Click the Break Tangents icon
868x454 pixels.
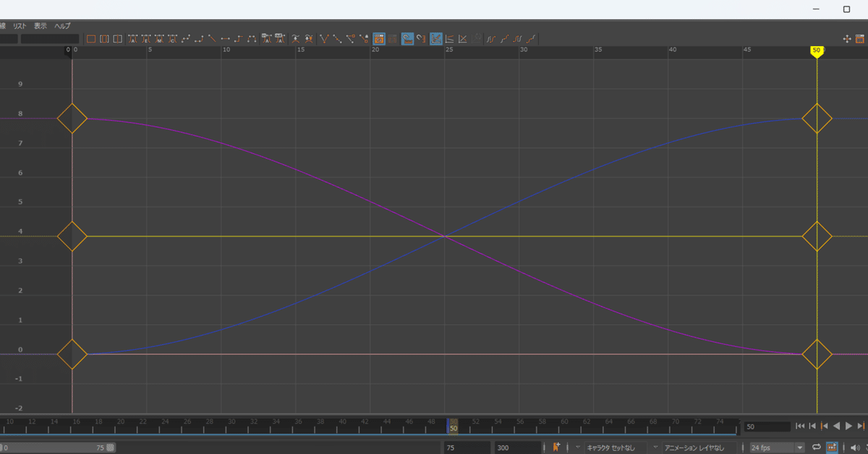(x=324, y=38)
